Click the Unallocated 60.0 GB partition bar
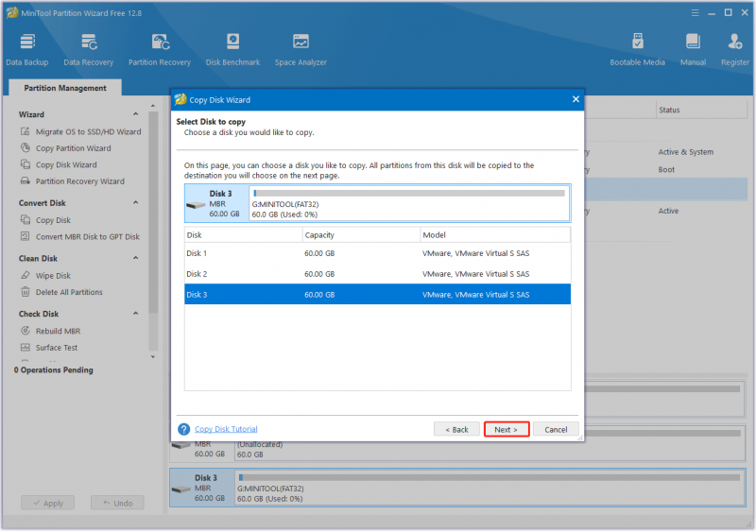The height and width of the screenshot is (532, 756). pos(490,449)
